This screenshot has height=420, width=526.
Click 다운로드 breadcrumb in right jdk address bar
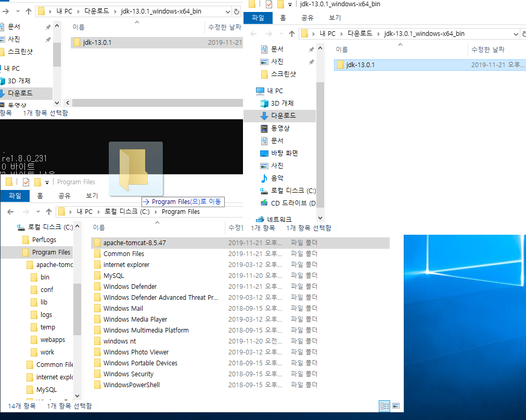[360, 33]
